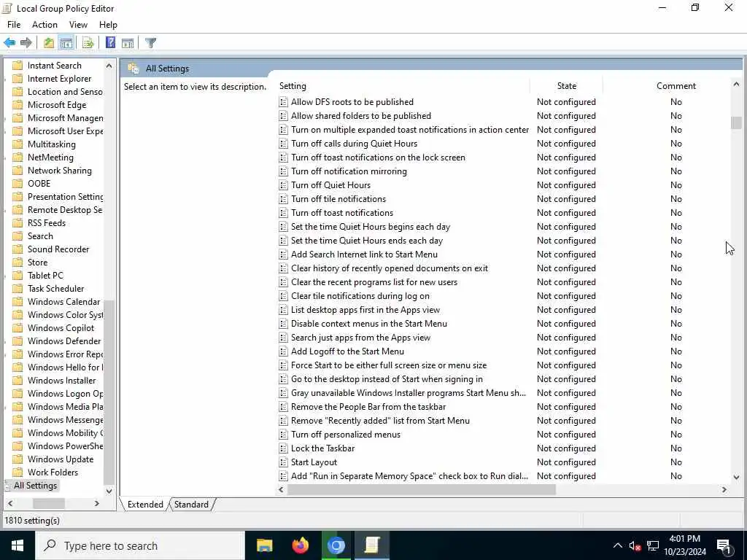747x560 pixels.
Task: Open the notification center icon
Action: (x=724, y=546)
